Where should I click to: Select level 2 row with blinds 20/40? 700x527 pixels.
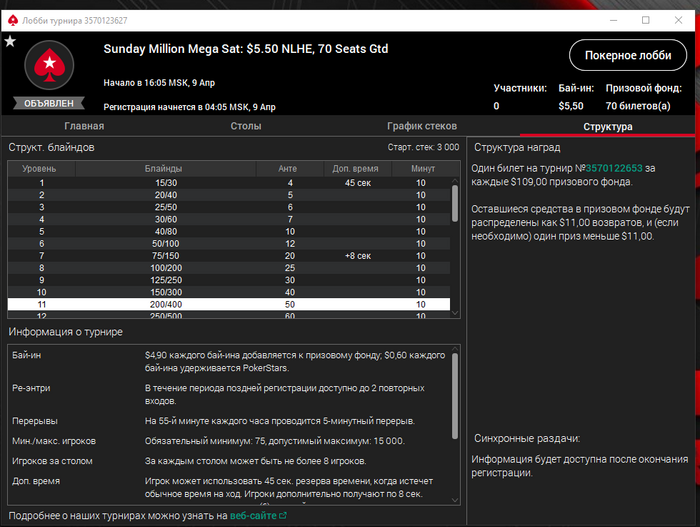[229, 195]
